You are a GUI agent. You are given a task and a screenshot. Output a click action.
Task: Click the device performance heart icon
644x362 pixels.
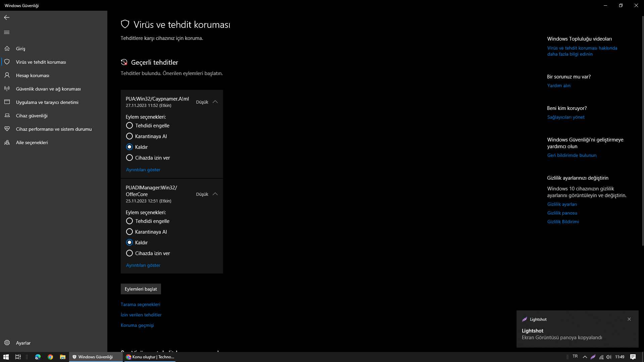[7, 129]
